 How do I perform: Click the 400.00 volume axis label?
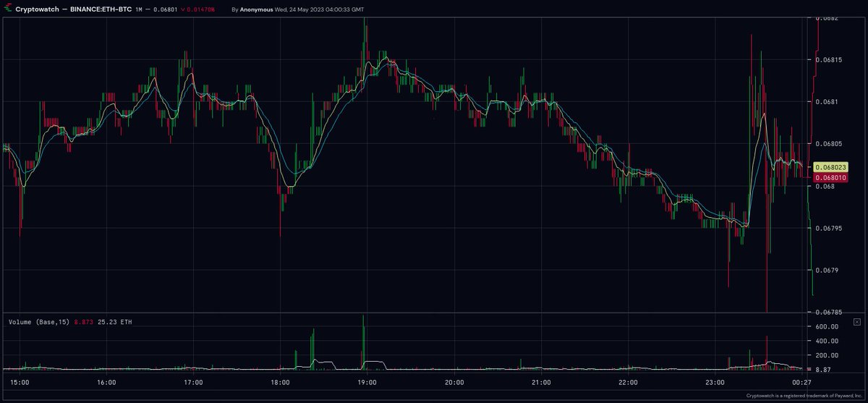coord(828,342)
